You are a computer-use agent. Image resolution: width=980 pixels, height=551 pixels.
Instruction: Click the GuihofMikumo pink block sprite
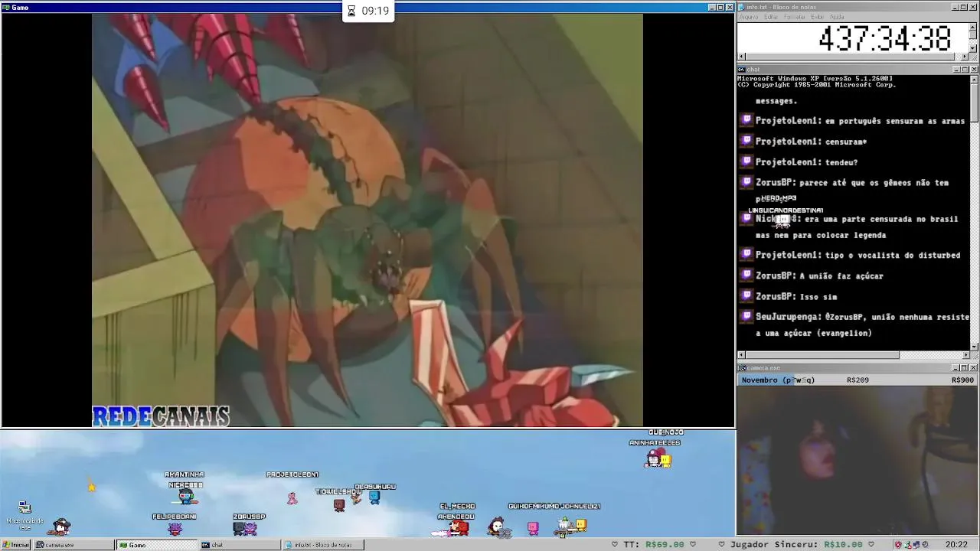click(x=533, y=528)
